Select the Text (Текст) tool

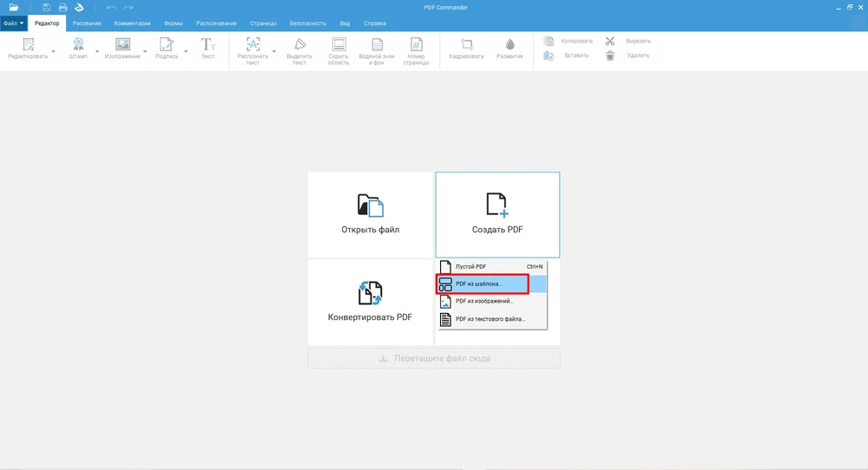[208, 45]
